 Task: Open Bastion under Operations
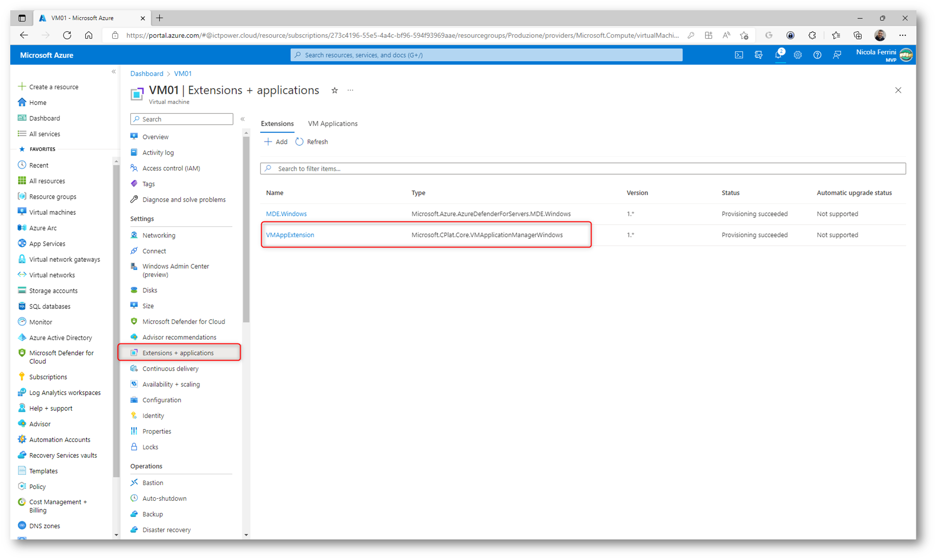(x=152, y=483)
